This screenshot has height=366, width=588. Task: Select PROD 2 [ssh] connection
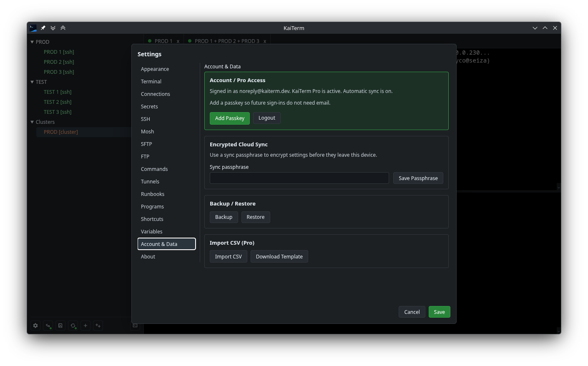coord(59,62)
